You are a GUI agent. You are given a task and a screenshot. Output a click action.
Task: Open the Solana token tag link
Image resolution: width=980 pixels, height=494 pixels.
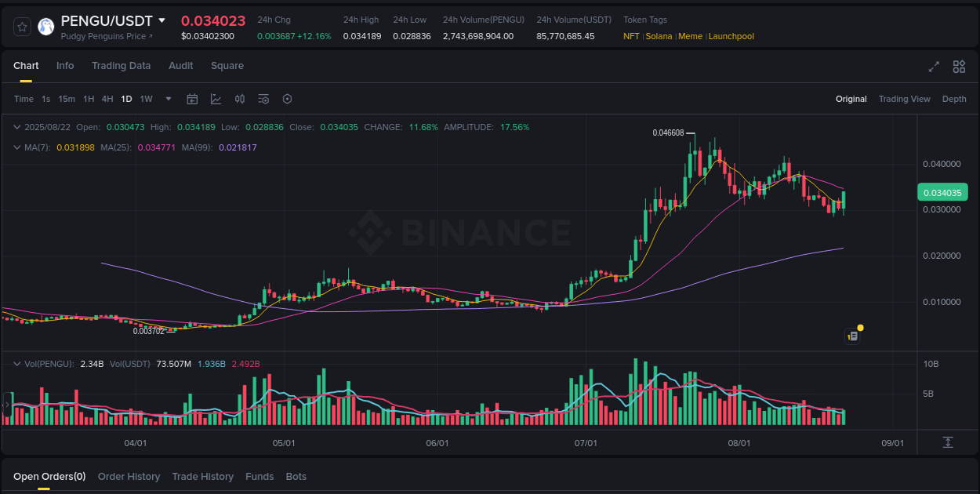(659, 36)
